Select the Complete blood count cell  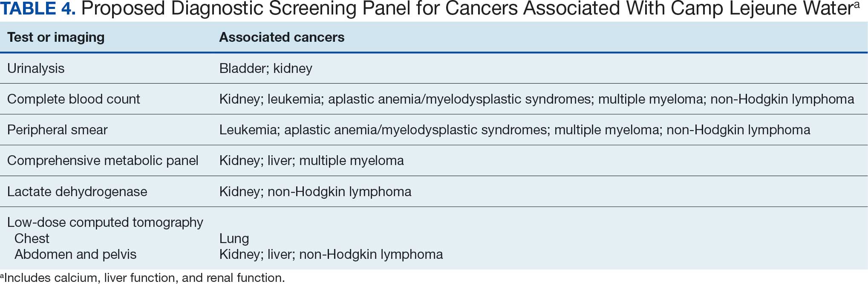(x=74, y=99)
